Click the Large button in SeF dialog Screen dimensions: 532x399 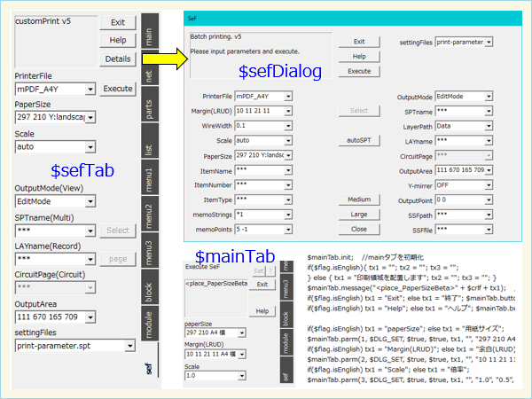pos(359,214)
